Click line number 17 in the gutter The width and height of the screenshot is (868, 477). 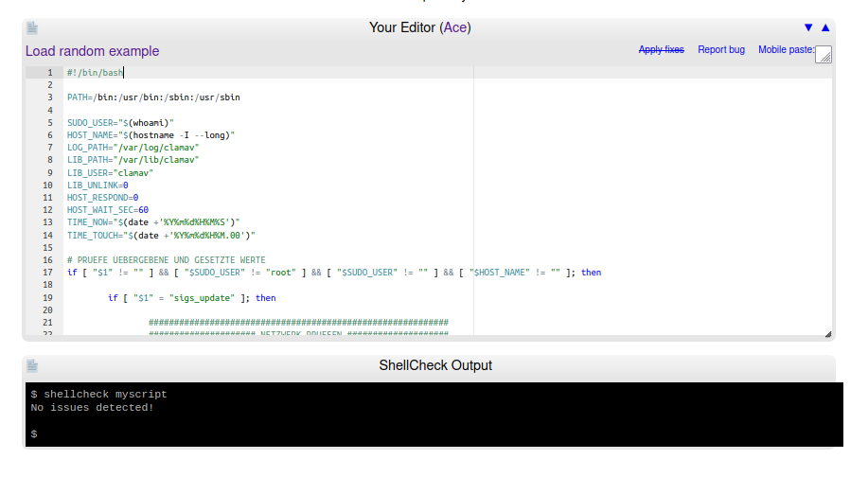coord(47,273)
